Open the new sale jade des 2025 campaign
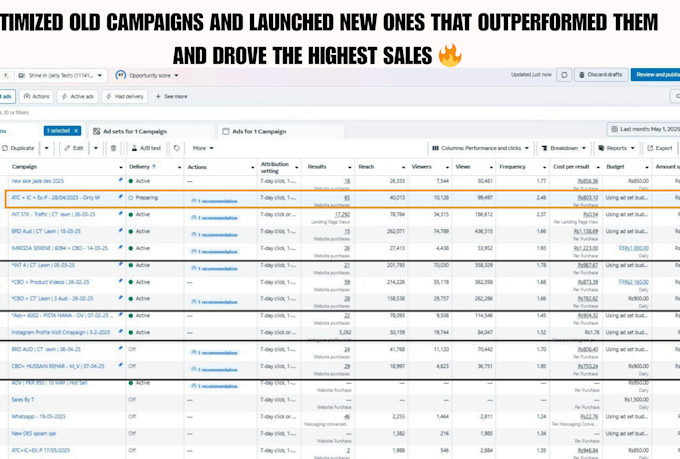This screenshot has width=680, height=459. coord(38,181)
